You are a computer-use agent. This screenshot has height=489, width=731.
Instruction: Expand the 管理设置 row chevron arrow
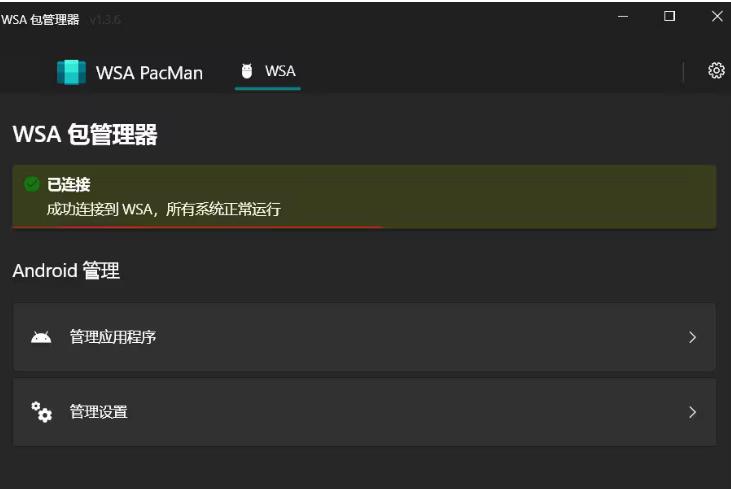tap(692, 412)
